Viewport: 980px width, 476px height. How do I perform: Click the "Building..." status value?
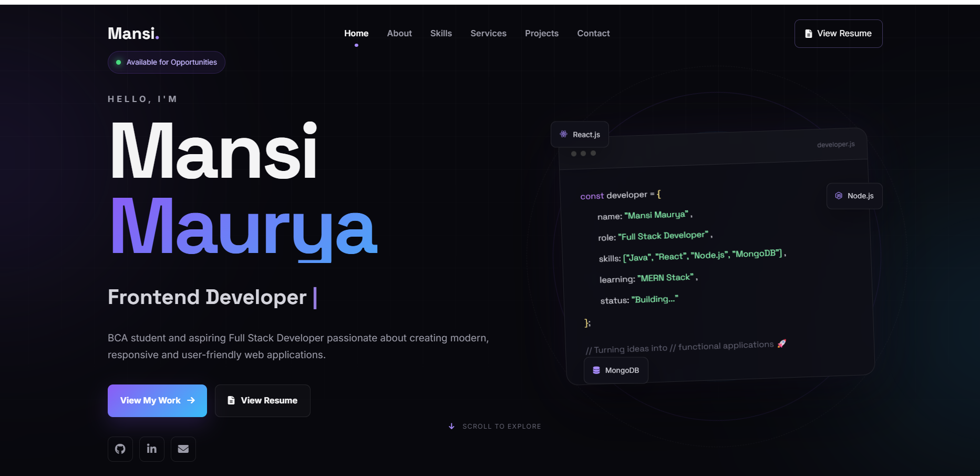pyautogui.click(x=655, y=299)
